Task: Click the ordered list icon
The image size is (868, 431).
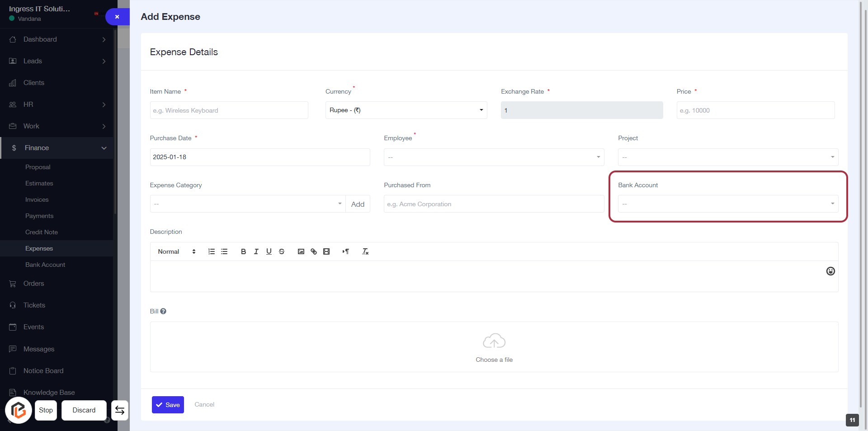Action: (211, 251)
